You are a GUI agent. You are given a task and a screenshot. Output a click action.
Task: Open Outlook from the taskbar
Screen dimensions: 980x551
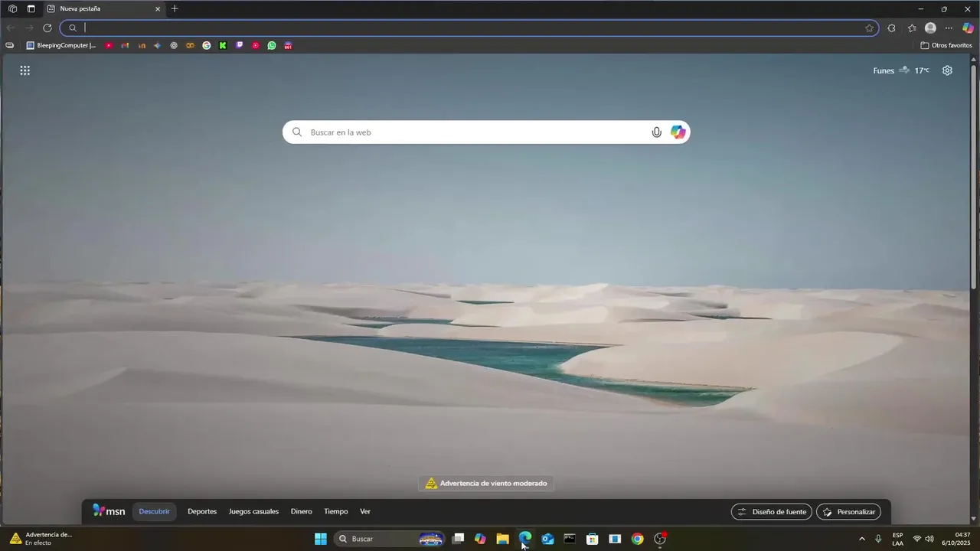pyautogui.click(x=547, y=539)
